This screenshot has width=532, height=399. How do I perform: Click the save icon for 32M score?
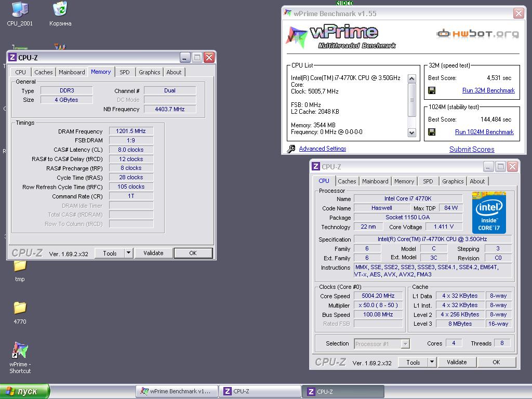pos(432,90)
